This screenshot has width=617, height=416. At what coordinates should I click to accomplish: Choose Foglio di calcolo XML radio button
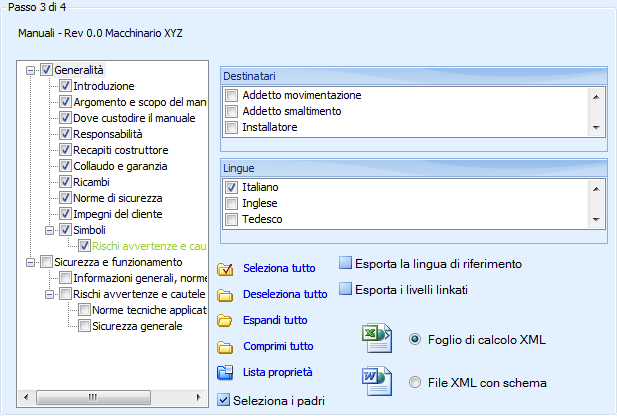coord(415,339)
